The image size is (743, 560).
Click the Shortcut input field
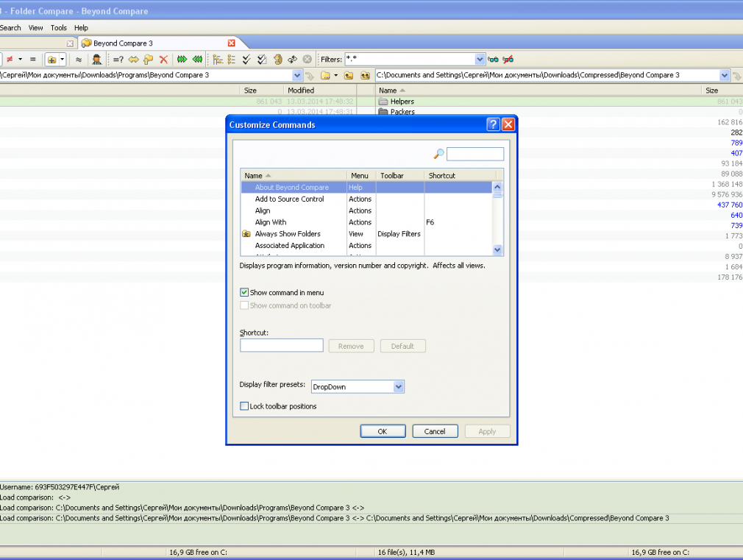tap(282, 345)
